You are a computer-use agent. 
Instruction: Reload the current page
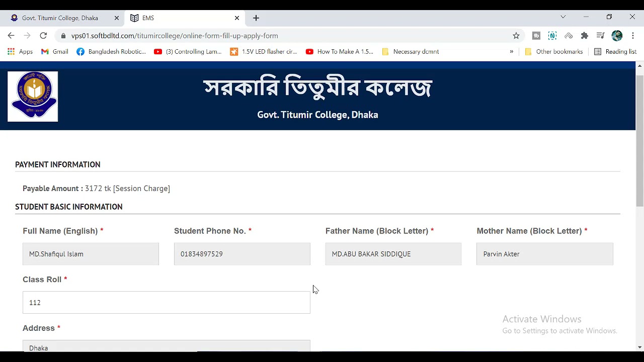[x=43, y=36]
